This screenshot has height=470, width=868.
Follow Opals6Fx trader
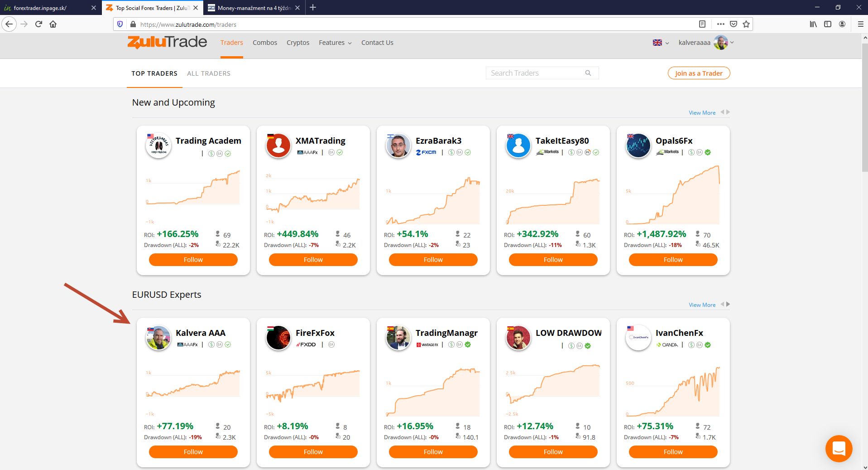pos(673,260)
